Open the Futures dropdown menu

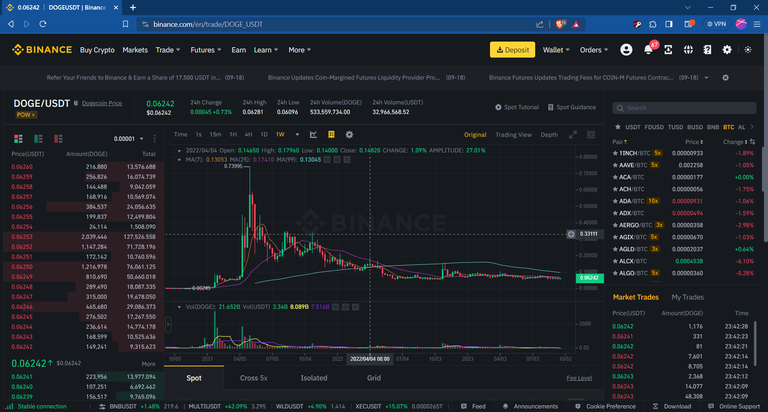coord(206,50)
